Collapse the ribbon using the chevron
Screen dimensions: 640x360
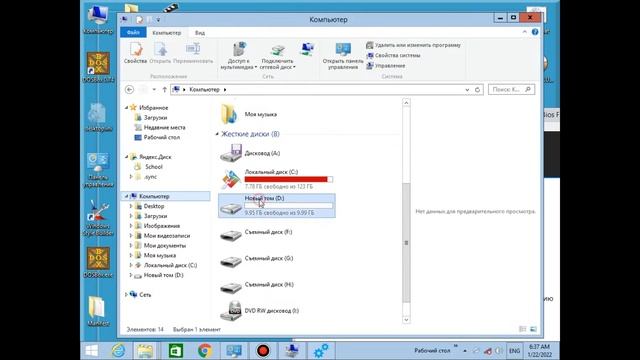[x=524, y=32]
